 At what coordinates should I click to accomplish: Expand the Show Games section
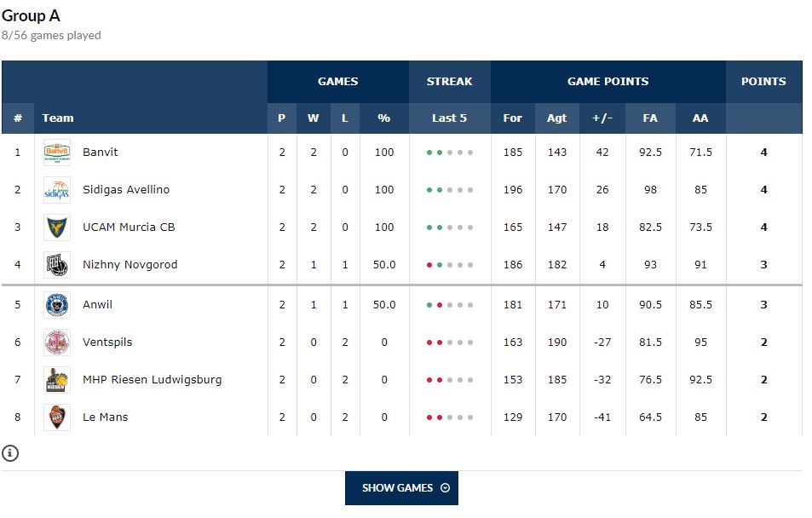click(401, 488)
